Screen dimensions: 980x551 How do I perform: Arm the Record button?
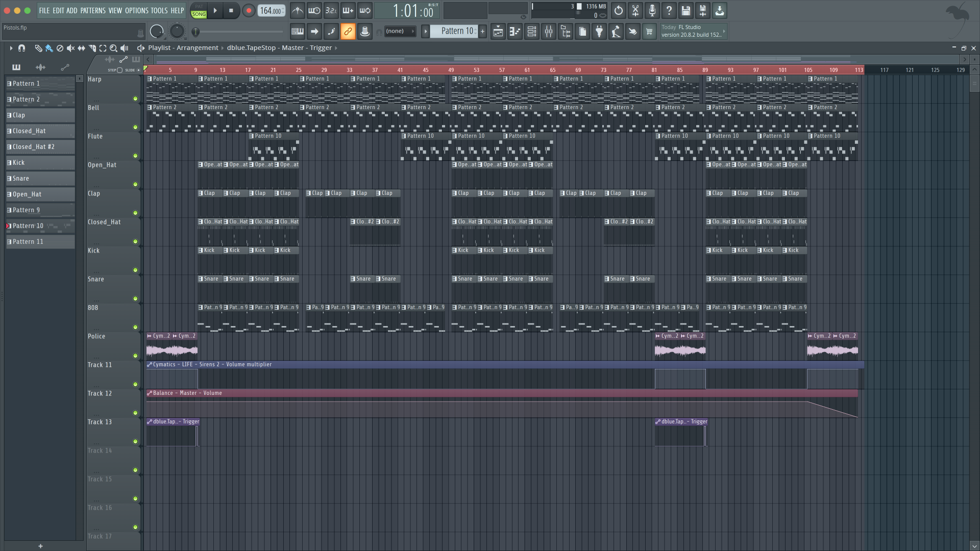point(249,11)
